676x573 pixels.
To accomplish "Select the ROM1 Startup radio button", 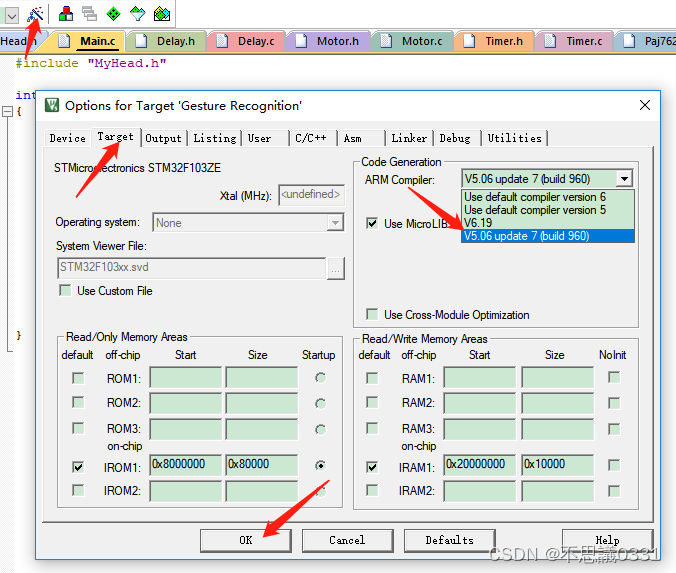I will click(x=320, y=378).
